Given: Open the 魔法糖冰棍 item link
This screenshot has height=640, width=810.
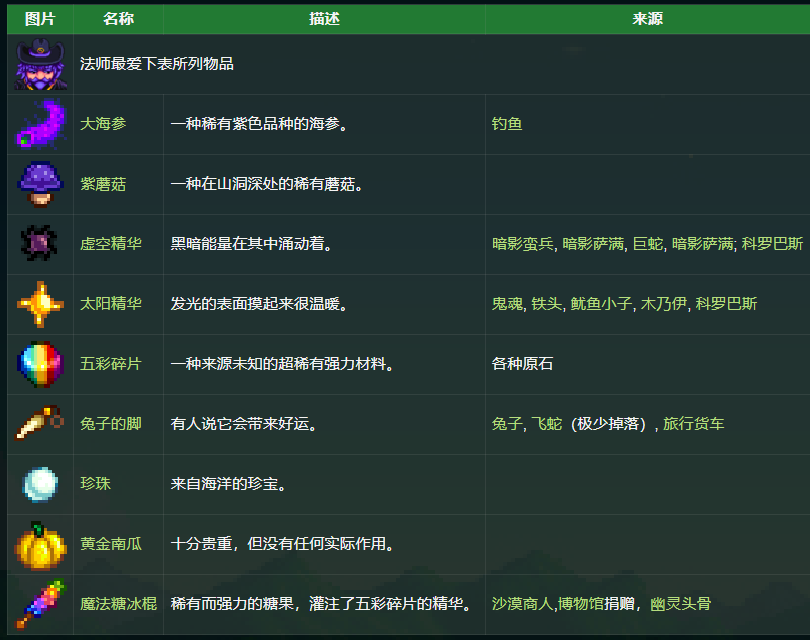Looking at the screenshot, I should pos(119,603).
